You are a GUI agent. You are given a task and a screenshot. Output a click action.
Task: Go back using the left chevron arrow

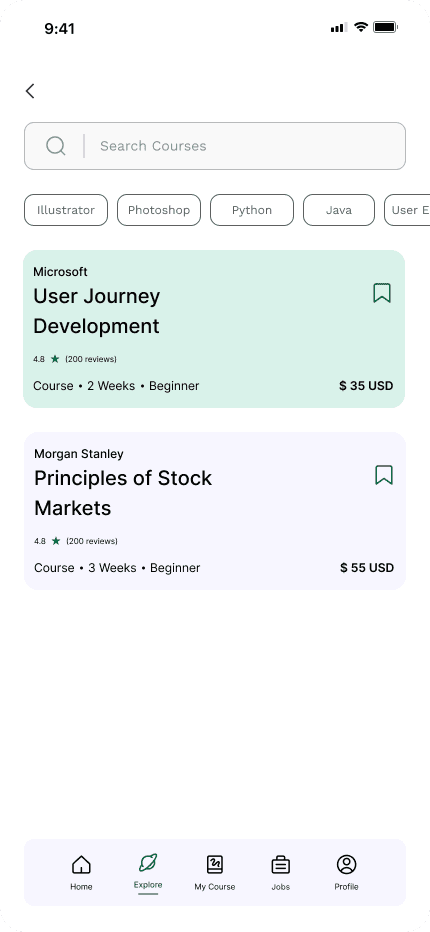tap(30, 91)
